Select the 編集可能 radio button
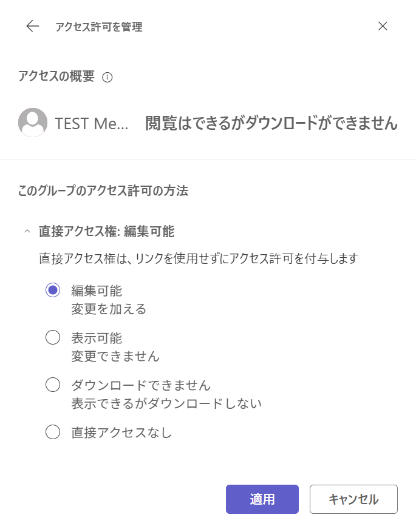 click(x=53, y=290)
